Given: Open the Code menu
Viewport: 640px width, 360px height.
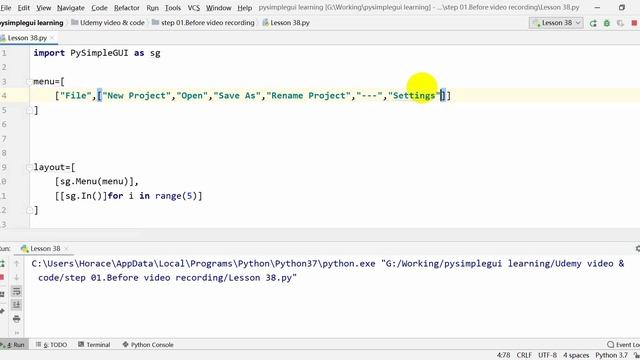Looking at the screenshot, I should click(99, 8).
